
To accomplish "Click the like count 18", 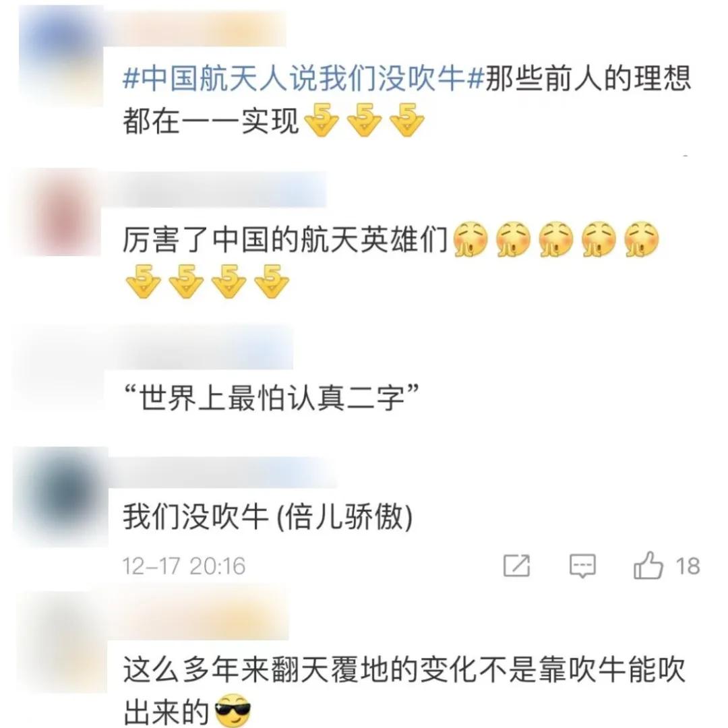I will pos(688,566).
